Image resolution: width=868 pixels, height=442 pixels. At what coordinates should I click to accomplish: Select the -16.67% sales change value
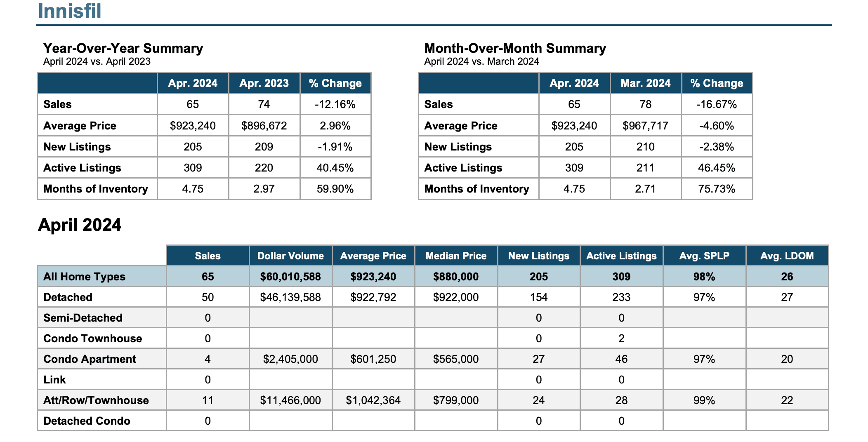point(717,104)
